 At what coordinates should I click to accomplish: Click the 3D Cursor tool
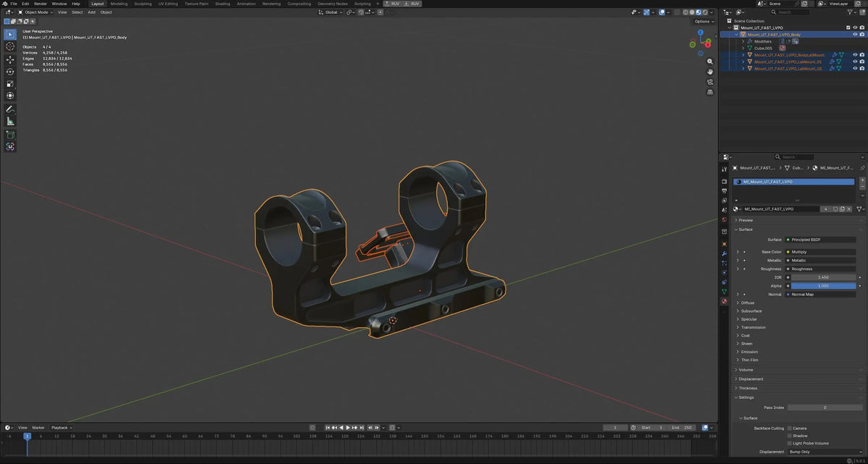tap(10, 46)
